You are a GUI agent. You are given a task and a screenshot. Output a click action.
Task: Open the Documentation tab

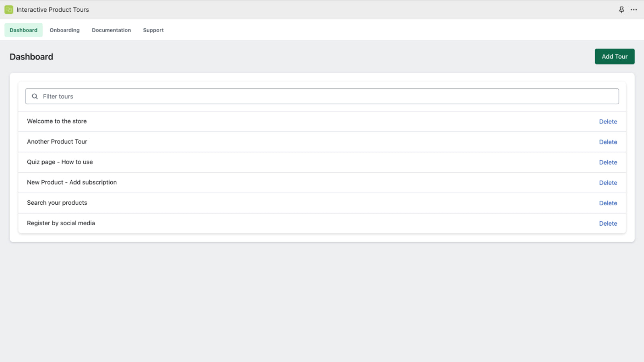pos(111,30)
